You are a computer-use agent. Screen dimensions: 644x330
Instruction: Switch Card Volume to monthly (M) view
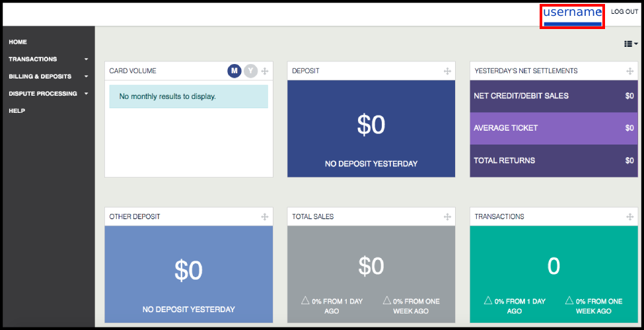[234, 71]
